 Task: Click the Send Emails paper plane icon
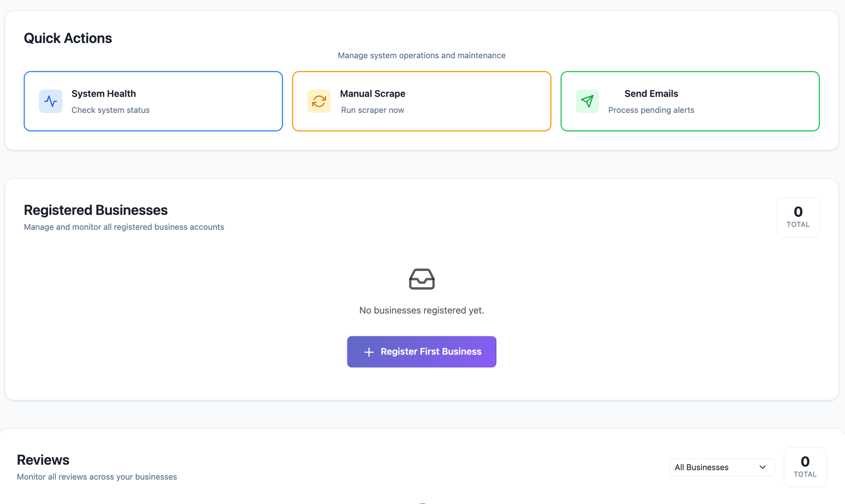[x=587, y=101]
